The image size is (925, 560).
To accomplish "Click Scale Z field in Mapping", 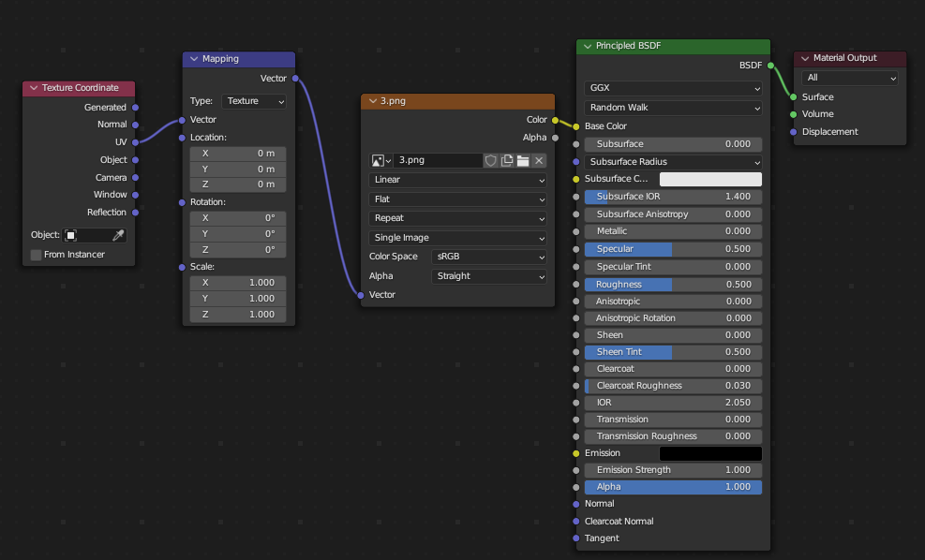I will click(x=238, y=315).
